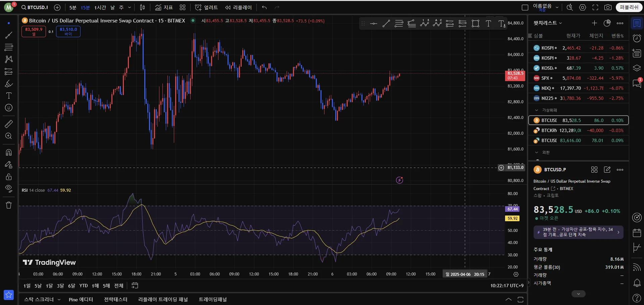This screenshot has height=305, width=644.
Task: Toggle lock all drawings
Action: pyautogui.click(x=9, y=177)
